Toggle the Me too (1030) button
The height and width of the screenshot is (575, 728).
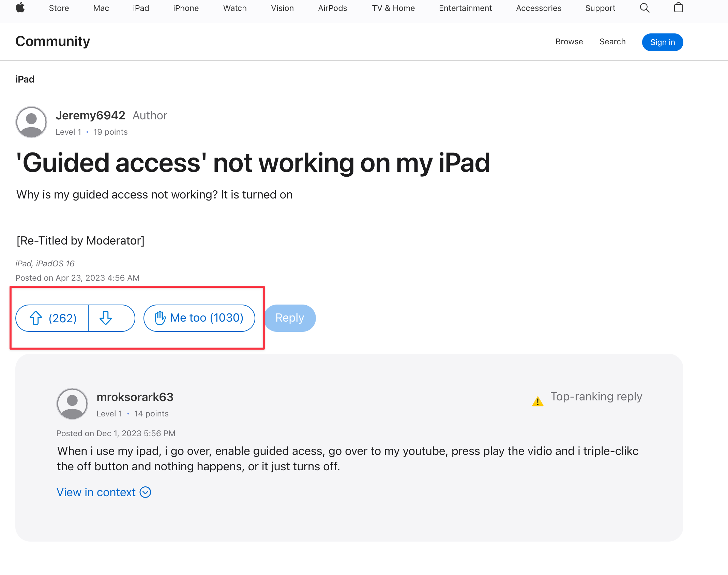tap(199, 318)
